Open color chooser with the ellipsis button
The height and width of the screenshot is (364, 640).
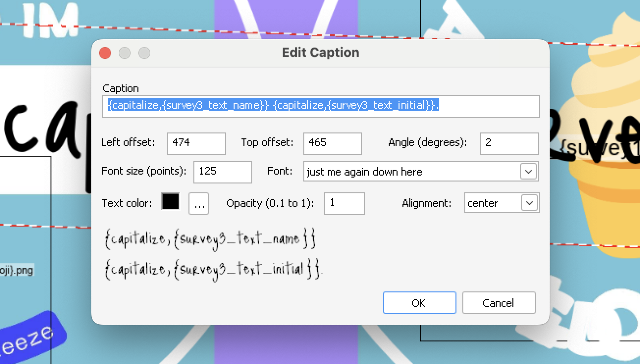coord(199,204)
